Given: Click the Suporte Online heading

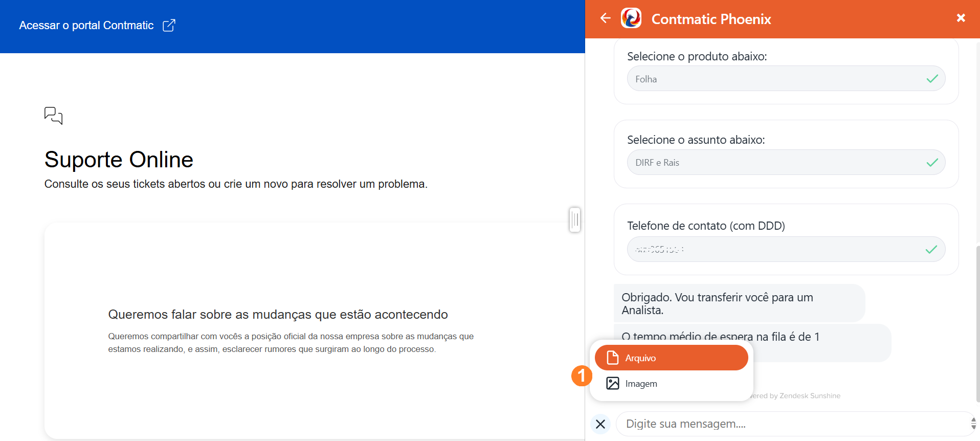Looking at the screenshot, I should pyautogui.click(x=119, y=160).
